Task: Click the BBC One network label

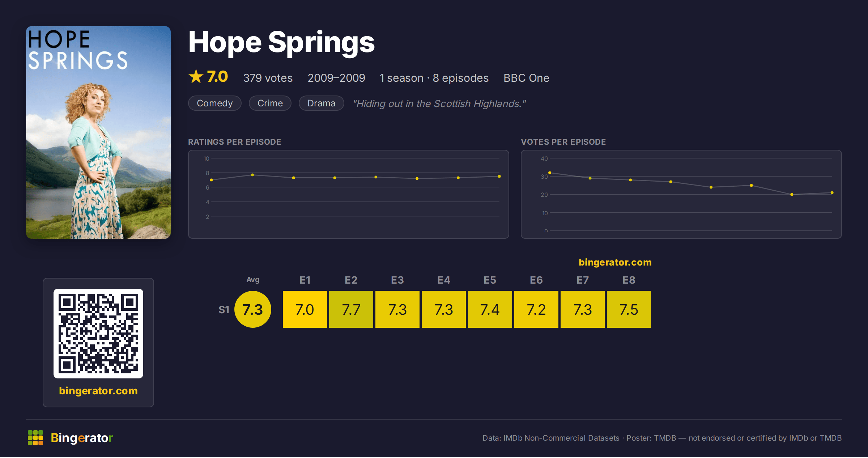Action: point(527,78)
